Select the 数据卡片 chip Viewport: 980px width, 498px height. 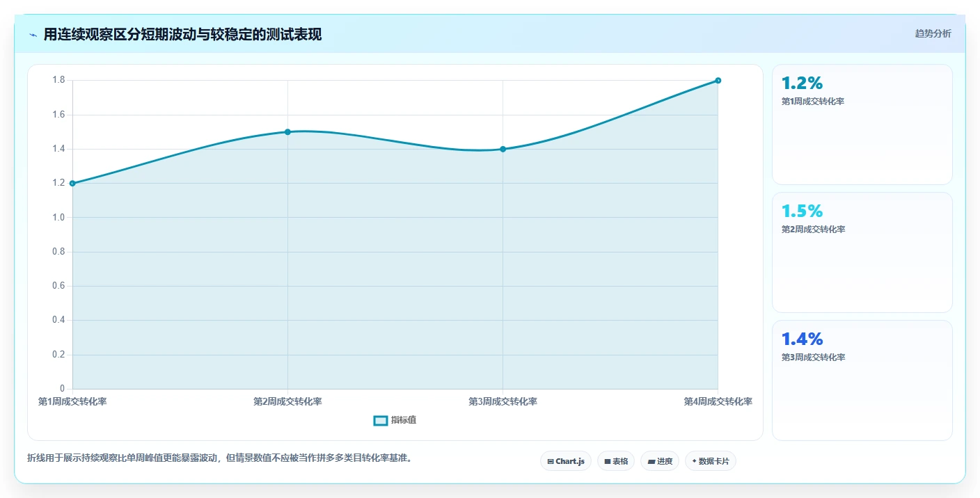711,461
